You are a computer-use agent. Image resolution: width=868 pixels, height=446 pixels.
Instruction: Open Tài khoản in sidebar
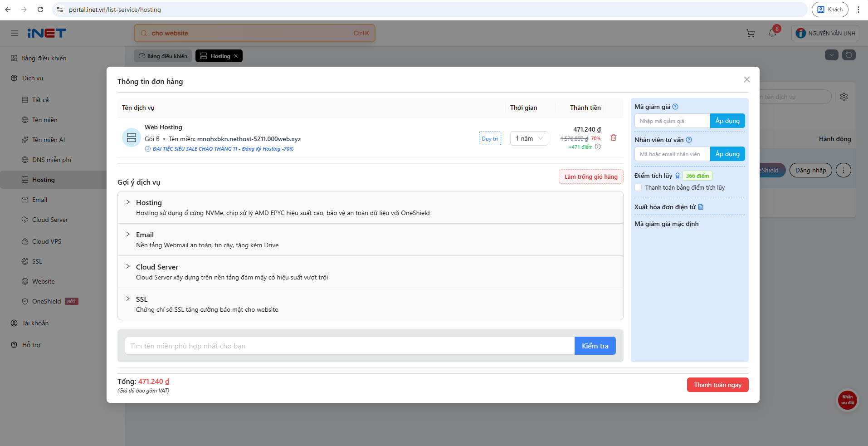coord(35,323)
